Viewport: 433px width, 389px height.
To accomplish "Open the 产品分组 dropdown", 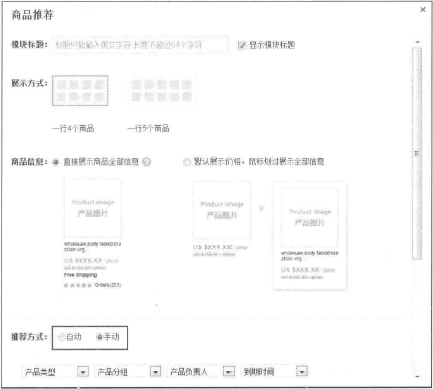I will (x=155, y=371).
